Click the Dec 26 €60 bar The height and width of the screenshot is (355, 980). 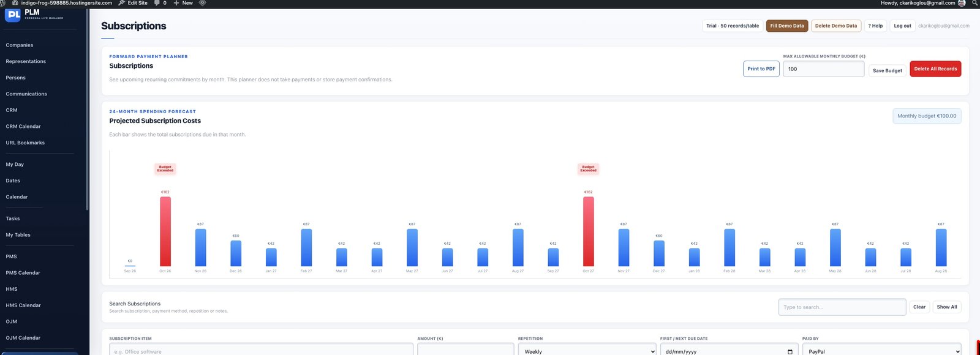pyautogui.click(x=236, y=253)
